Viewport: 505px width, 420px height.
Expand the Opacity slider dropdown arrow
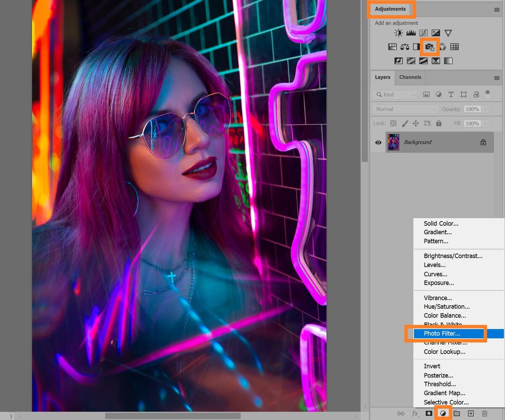click(486, 109)
